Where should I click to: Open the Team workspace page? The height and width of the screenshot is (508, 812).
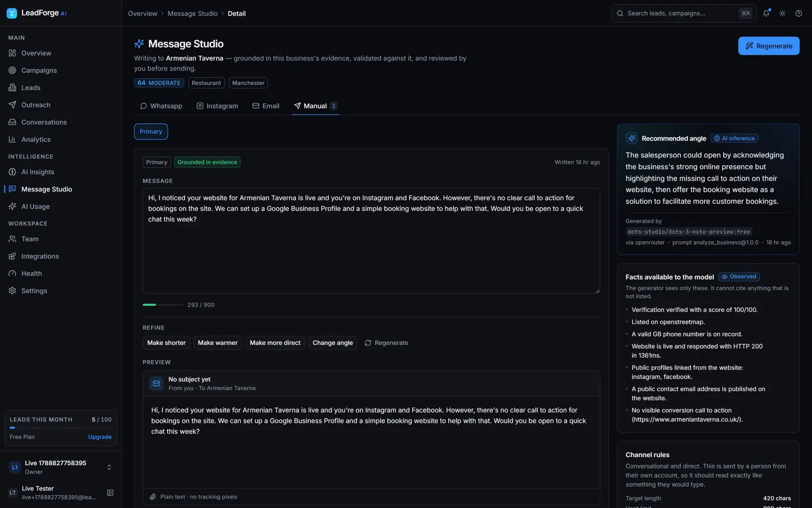point(61,239)
